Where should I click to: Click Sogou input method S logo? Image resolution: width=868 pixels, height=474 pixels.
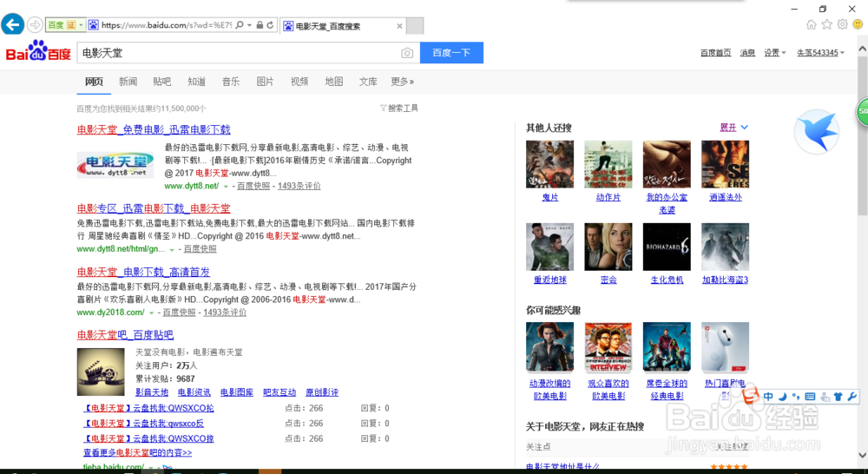[x=751, y=397]
